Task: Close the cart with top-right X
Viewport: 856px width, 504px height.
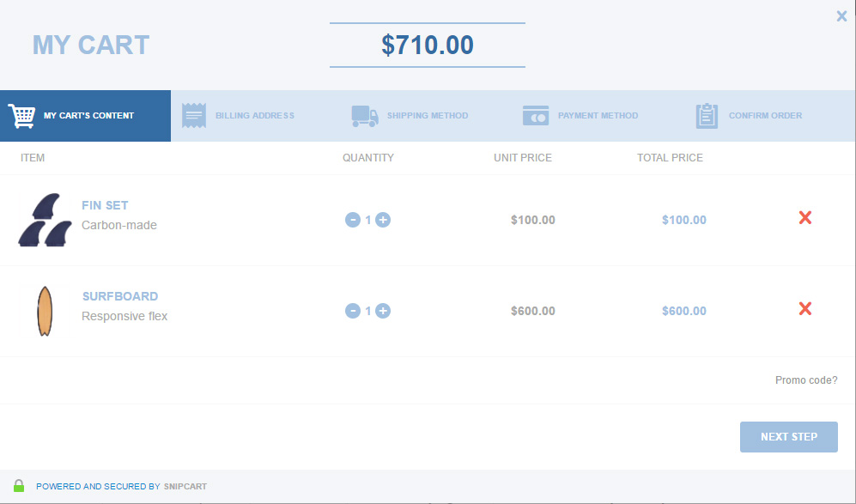Action: click(x=841, y=15)
